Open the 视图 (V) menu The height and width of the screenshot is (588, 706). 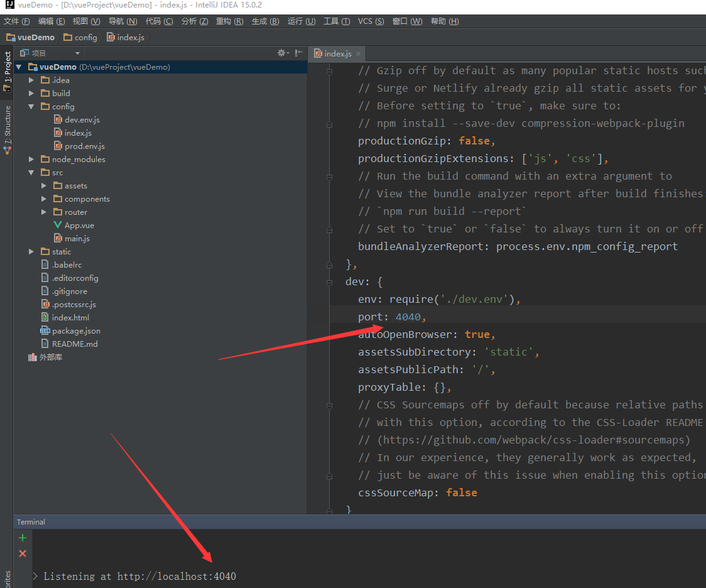coord(87,21)
